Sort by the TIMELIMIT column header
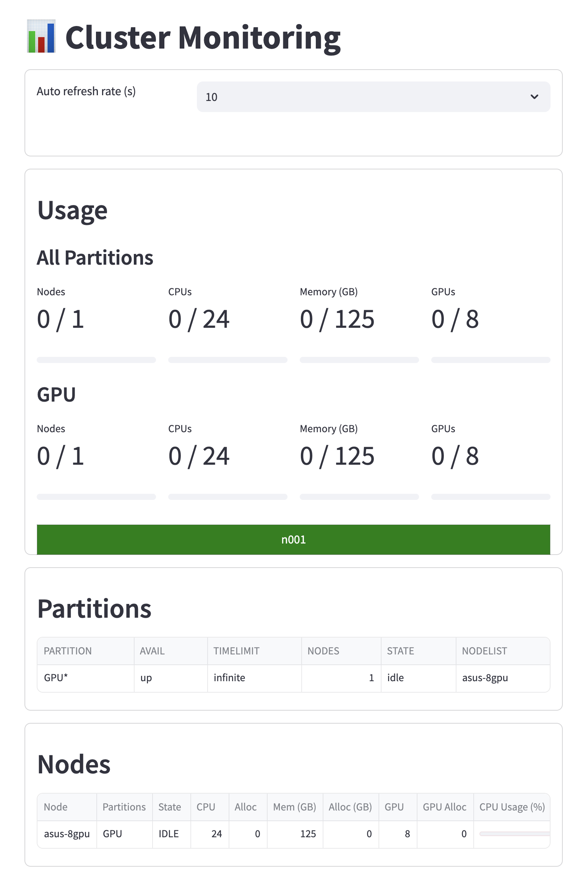The height and width of the screenshot is (895, 588). pyautogui.click(x=236, y=651)
